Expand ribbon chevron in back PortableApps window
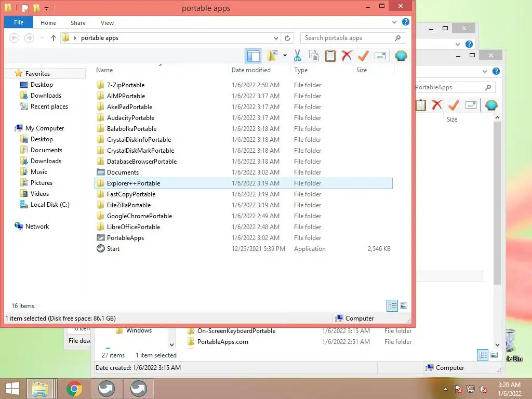 coord(485,71)
